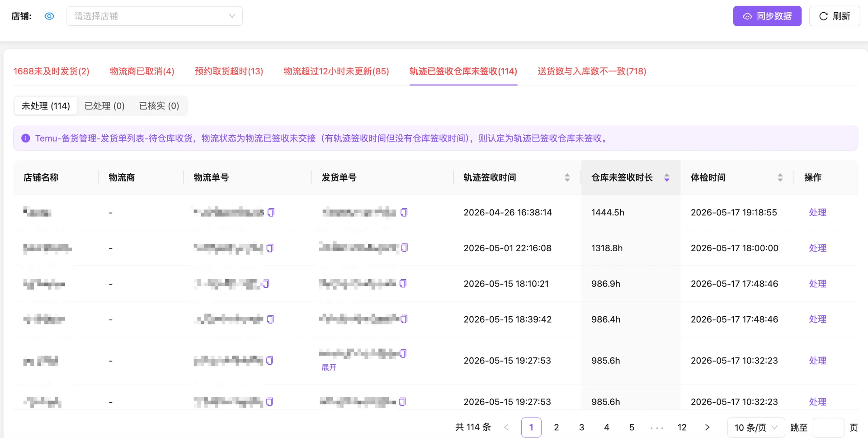Open the 预约取货超时(13) tab
Image resolution: width=868 pixels, height=438 pixels.
[229, 71]
